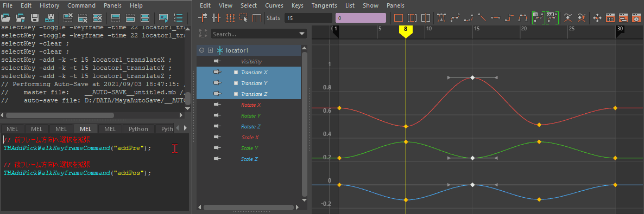Toggle the Translate X checkbox

click(236, 72)
